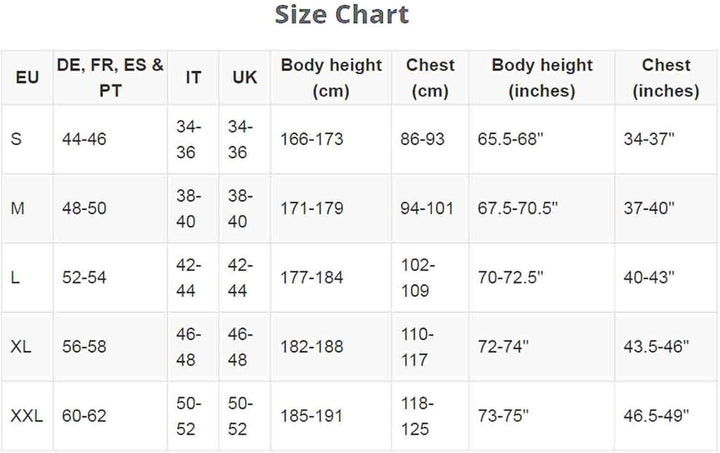
Task: Click the 70-72.5" body height cell
Action: coord(510,278)
